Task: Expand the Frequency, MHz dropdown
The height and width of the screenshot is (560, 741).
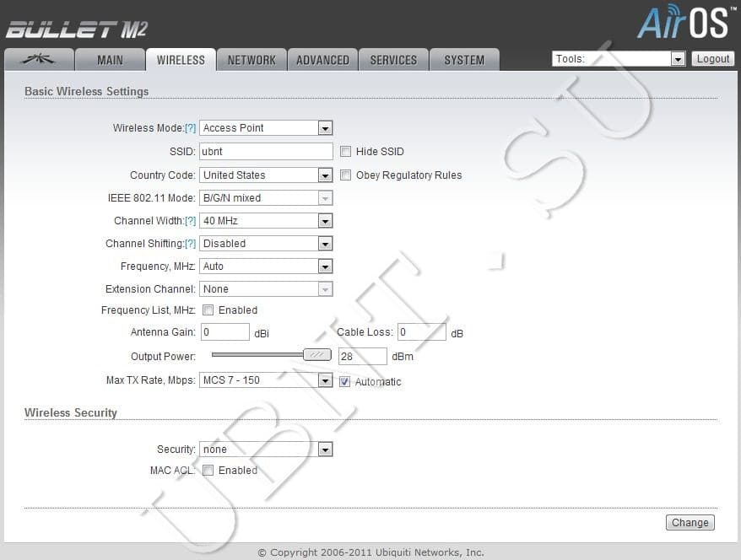Action: tap(266, 266)
